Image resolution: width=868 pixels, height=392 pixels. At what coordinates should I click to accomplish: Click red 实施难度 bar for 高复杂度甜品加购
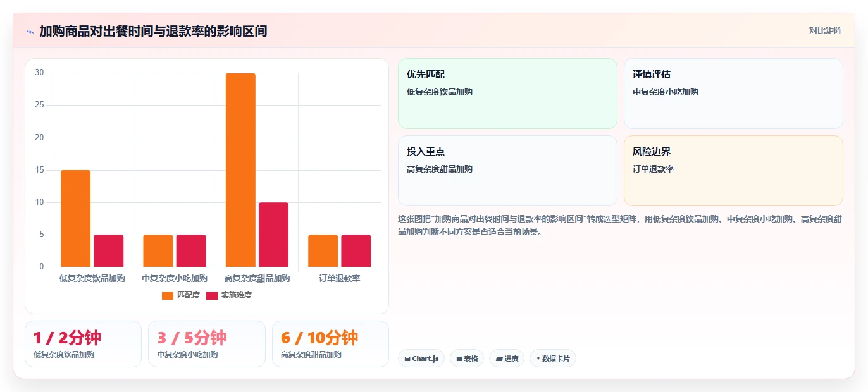pos(273,235)
